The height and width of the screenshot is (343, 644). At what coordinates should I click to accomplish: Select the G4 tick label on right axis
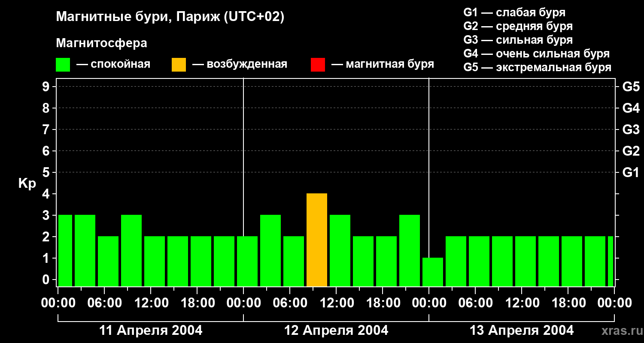(x=631, y=108)
